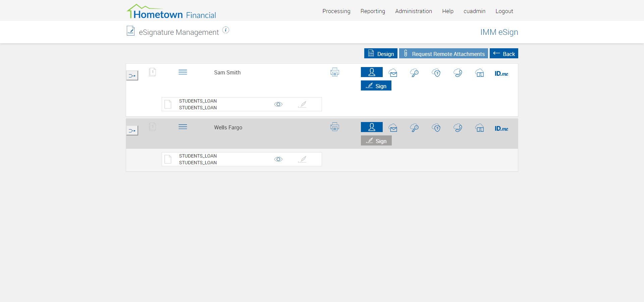Open the Processing menu

(x=336, y=11)
